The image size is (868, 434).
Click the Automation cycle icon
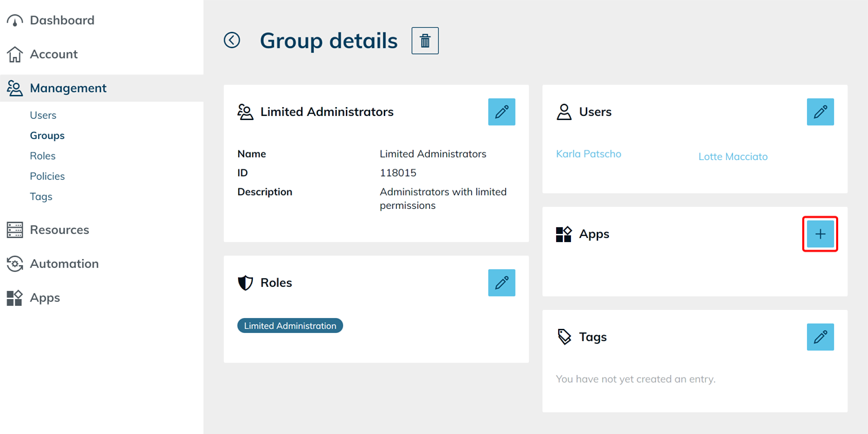pyautogui.click(x=15, y=264)
